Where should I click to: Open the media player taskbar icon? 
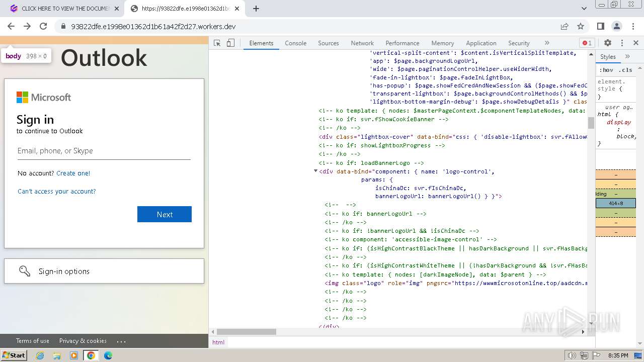(74, 355)
